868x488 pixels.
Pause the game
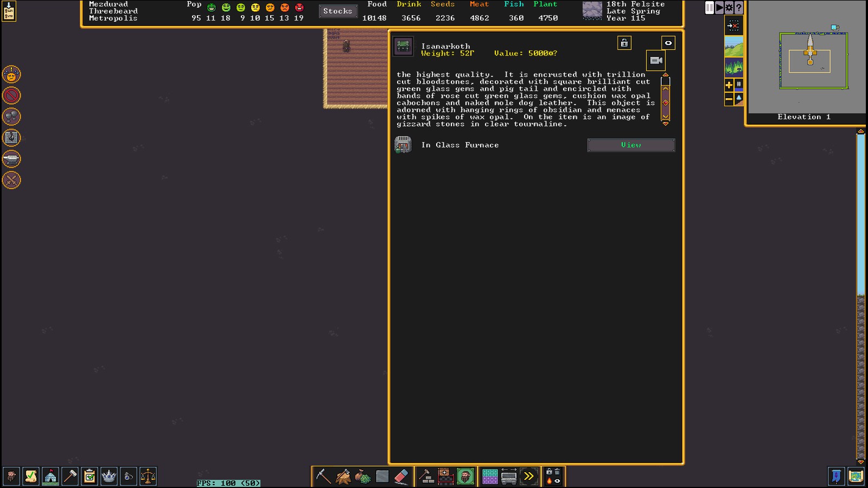[709, 8]
